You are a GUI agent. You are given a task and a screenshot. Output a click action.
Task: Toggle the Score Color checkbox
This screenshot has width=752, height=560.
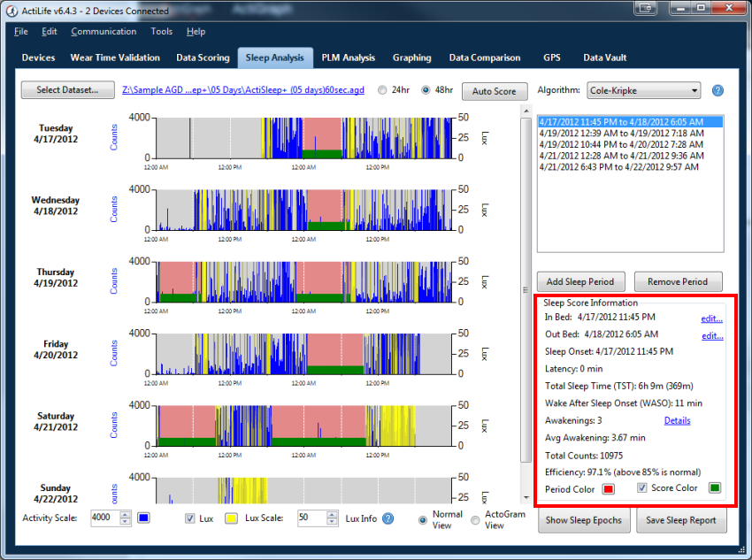coord(643,488)
